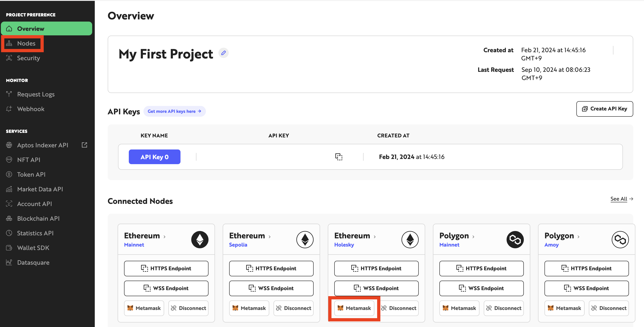
Task: Add Ethereum Sepolia to Metamask
Action: click(x=249, y=308)
